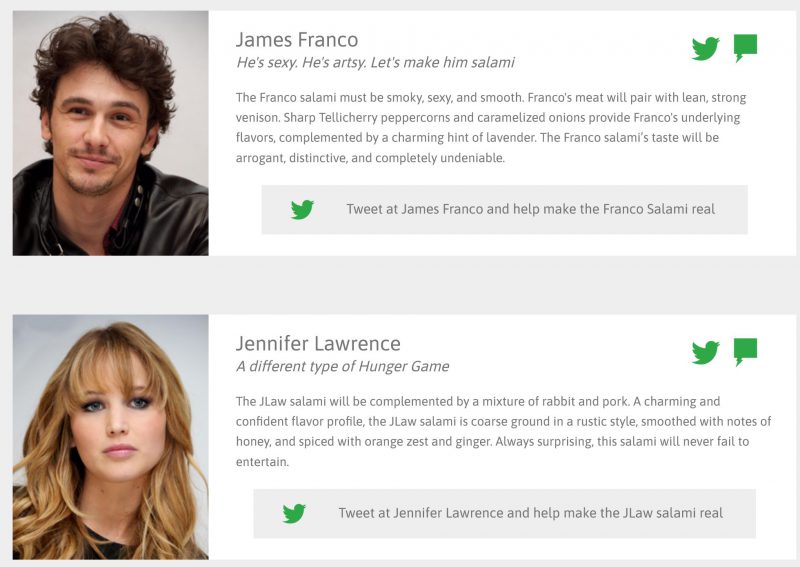
Task: Click the bird icon inside the JLaw salami tweet button
Action: pos(294,513)
